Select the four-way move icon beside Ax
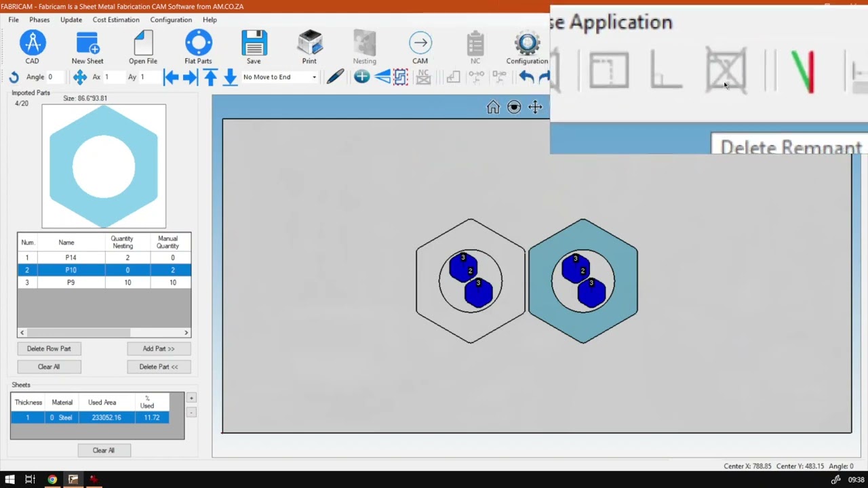The height and width of the screenshot is (488, 868). coord(80,77)
